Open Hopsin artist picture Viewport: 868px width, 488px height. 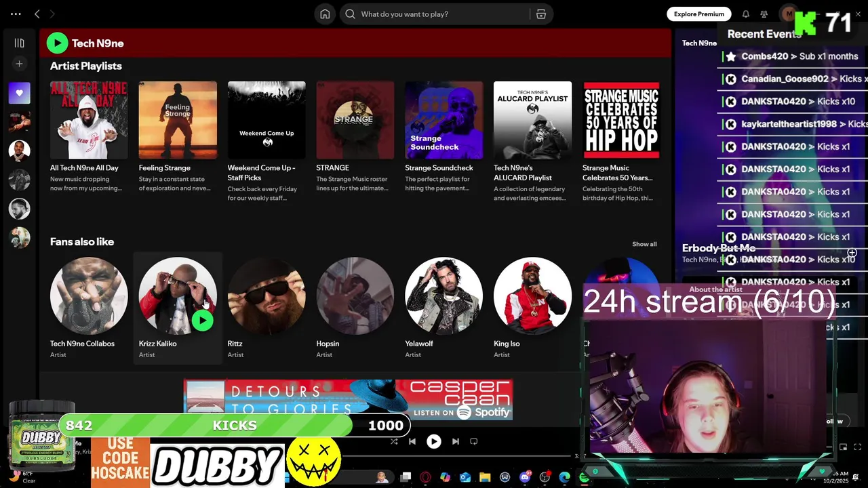click(355, 296)
